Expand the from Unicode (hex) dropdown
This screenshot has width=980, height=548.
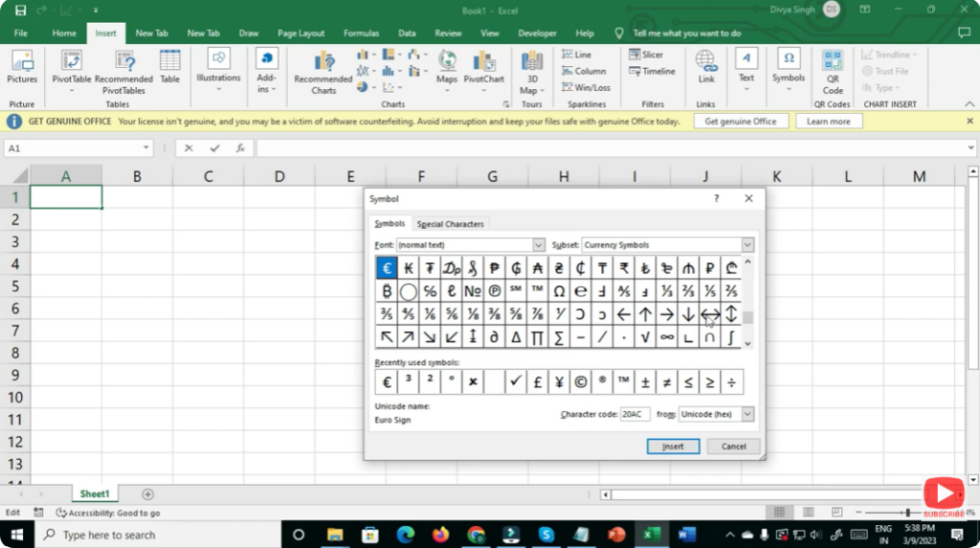[746, 414]
